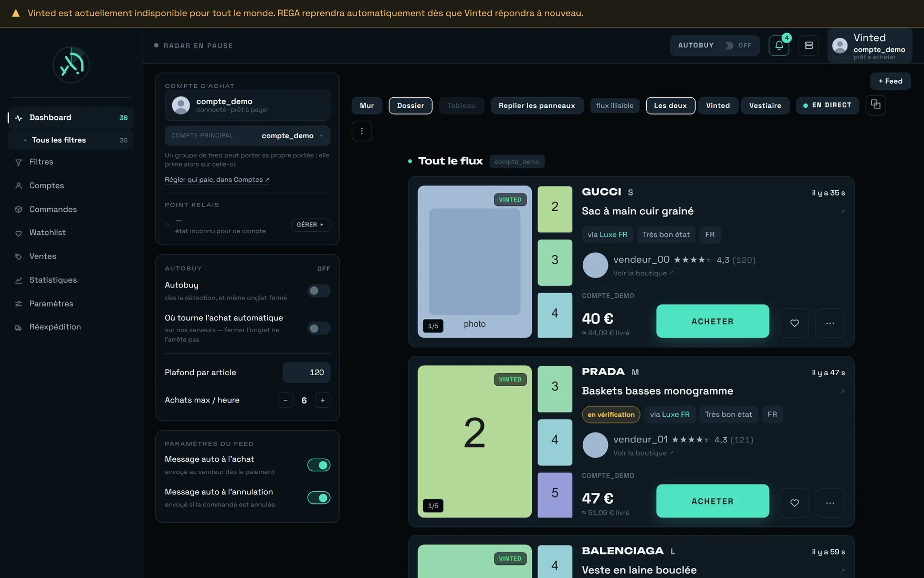Image resolution: width=924 pixels, height=578 pixels.
Task: Open vendeur_01 'Voir la boutique' link
Action: [643, 453]
